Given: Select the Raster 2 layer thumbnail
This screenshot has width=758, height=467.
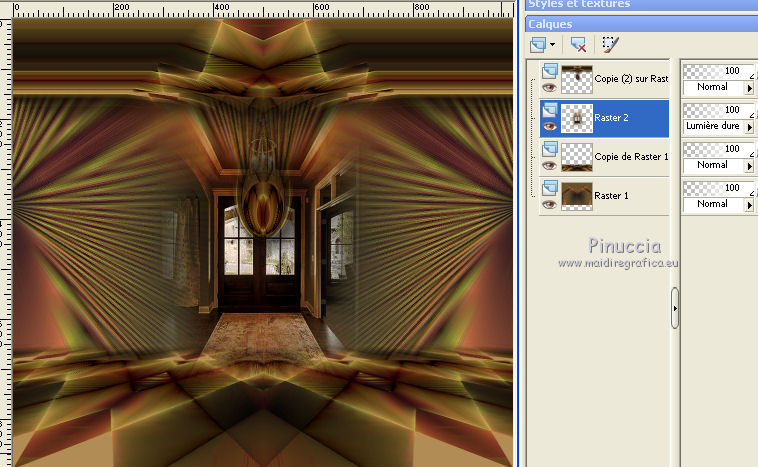Looking at the screenshot, I should [x=577, y=118].
